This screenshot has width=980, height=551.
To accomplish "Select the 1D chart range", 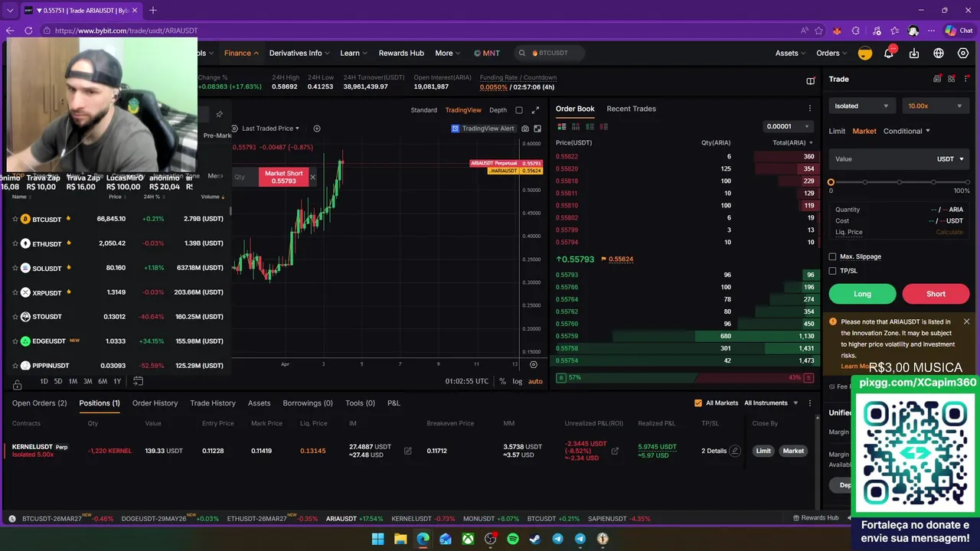I will tap(44, 381).
